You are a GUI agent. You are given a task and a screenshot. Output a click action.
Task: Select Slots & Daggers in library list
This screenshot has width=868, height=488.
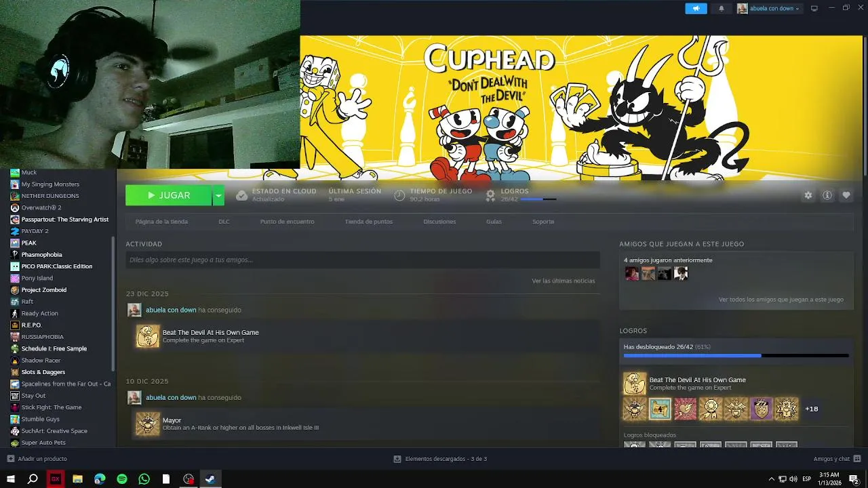[43, 372]
